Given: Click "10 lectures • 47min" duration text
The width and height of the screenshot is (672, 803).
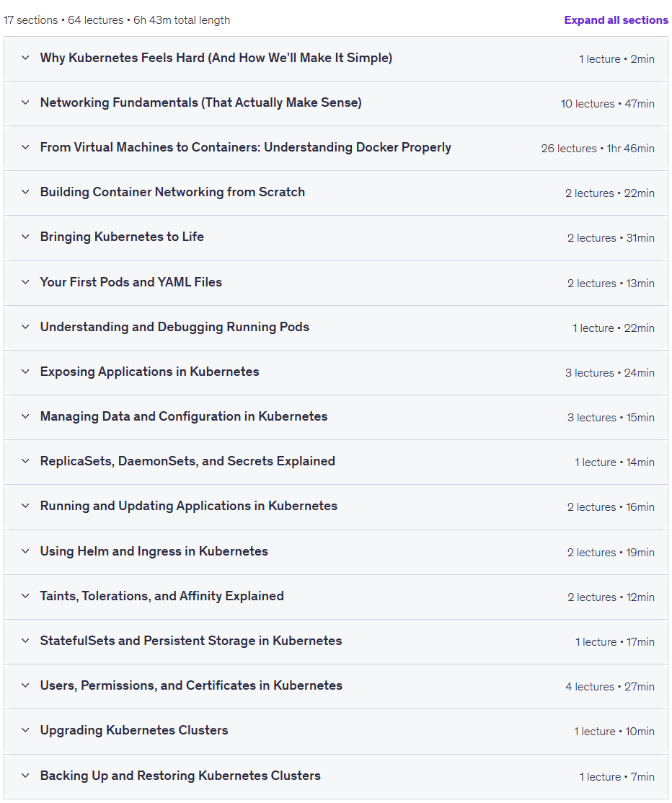Looking at the screenshot, I should [608, 103].
